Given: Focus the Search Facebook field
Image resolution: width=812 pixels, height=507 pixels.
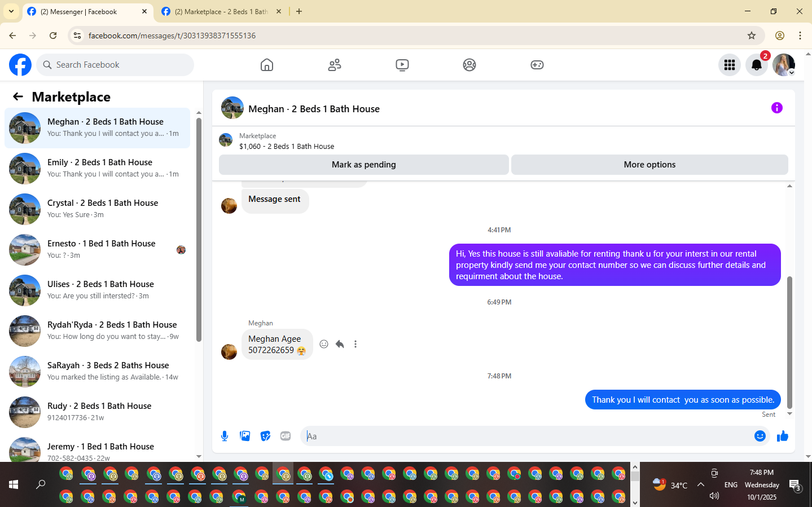Looking at the screenshot, I should click(115, 65).
